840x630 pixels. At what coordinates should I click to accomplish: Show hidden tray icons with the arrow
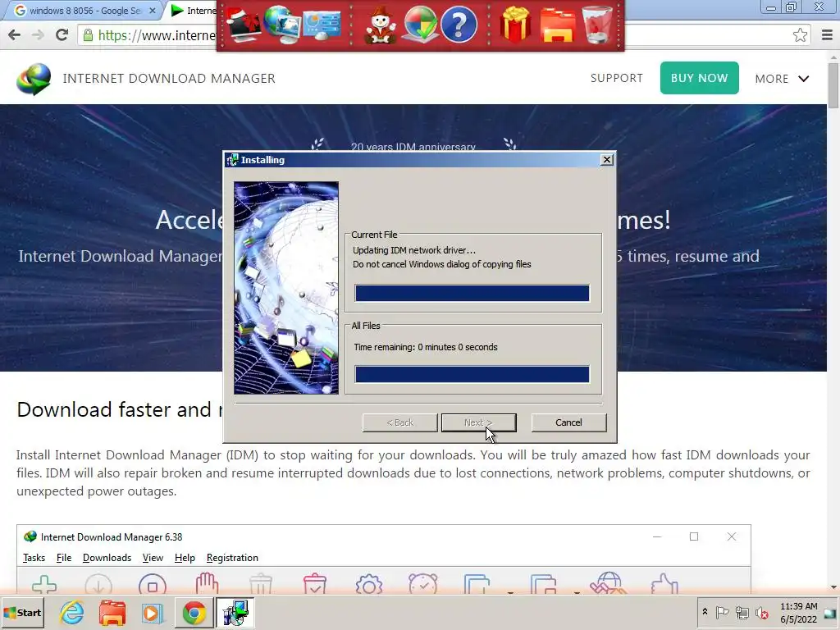click(x=705, y=611)
